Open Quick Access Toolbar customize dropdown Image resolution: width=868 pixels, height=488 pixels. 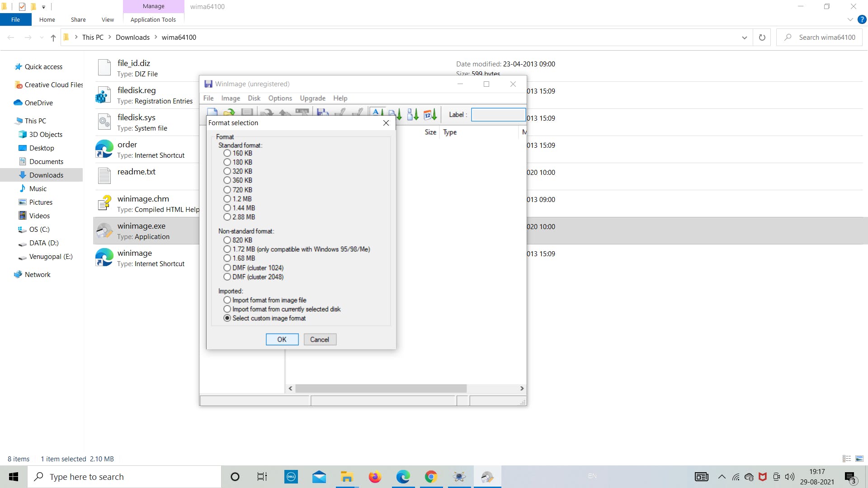(x=43, y=7)
